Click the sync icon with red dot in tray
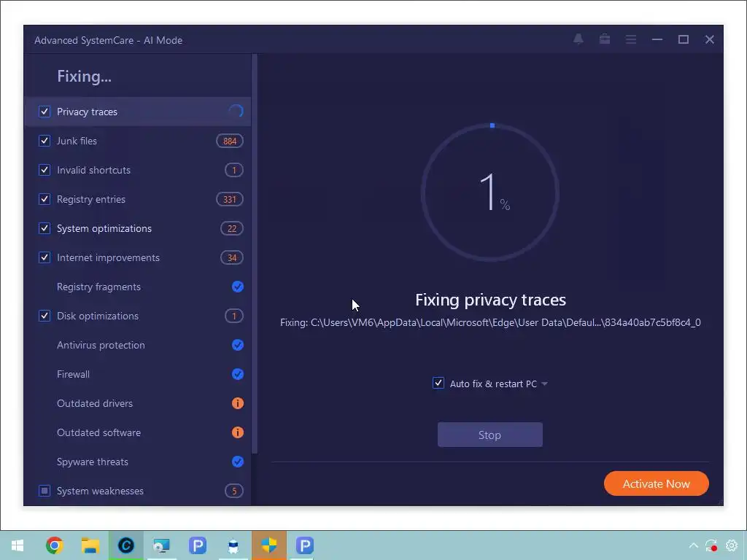Screen dimensions: 747x560 tap(711, 545)
